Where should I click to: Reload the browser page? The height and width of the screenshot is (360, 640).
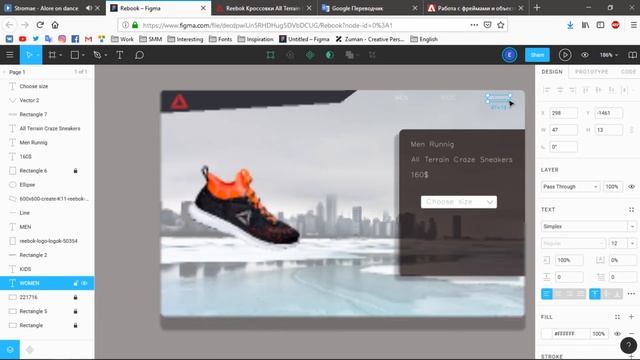pos(40,25)
